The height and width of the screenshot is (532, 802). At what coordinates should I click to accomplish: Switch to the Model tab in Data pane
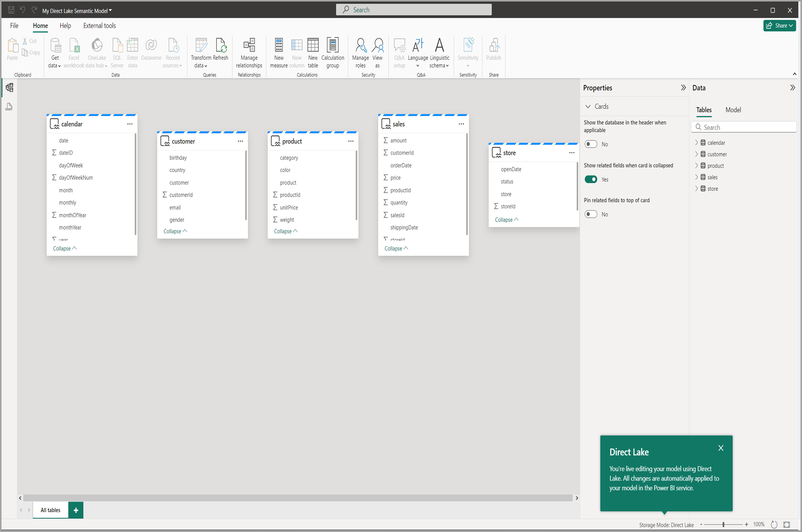[x=733, y=110]
